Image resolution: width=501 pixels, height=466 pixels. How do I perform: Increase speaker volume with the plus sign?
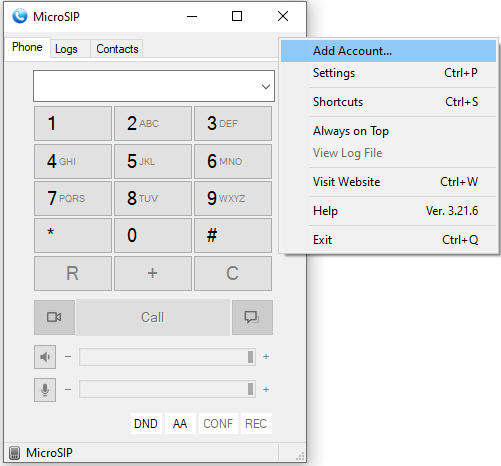point(266,357)
